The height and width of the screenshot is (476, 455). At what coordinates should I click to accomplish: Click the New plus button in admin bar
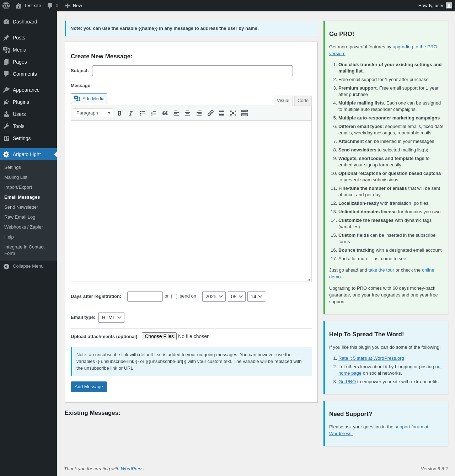pyautogui.click(x=74, y=6)
